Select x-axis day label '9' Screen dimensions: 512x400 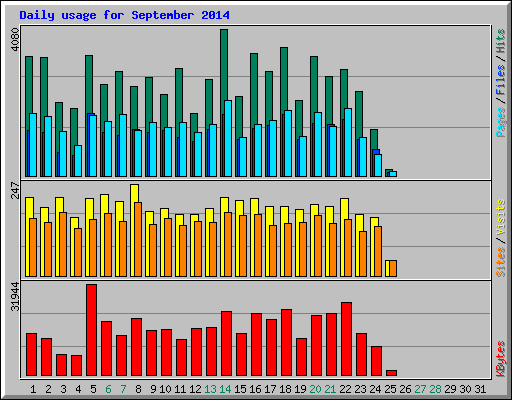[153, 389]
